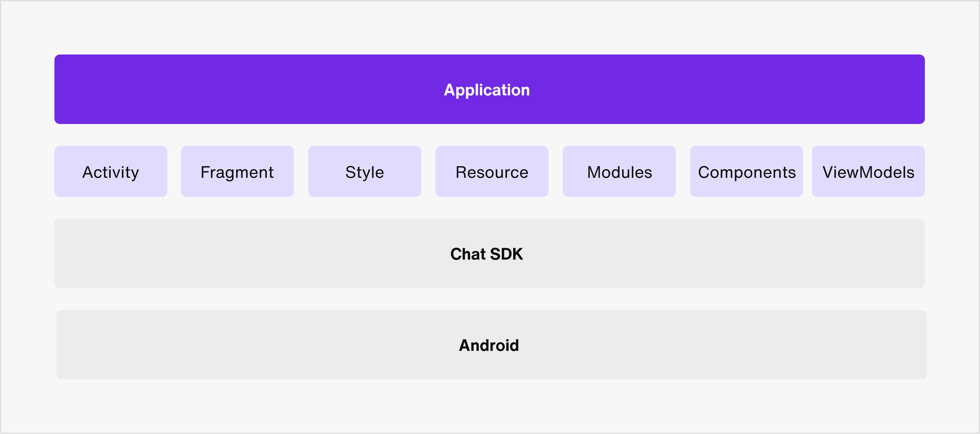The width and height of the screenshot is (980, 434).
Task: Toggle the Fragment block selection
Action: tap(237, 171)
